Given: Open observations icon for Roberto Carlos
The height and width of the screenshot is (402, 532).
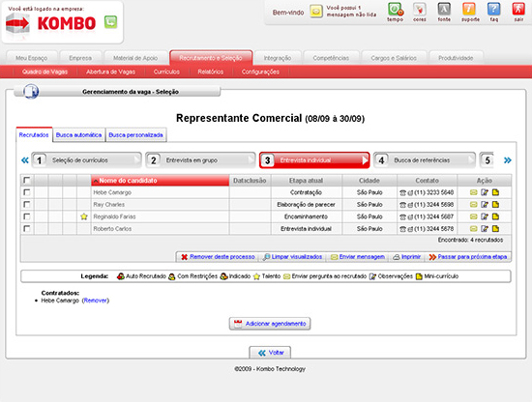Looking at the screenshot, I should click(485, 229).
